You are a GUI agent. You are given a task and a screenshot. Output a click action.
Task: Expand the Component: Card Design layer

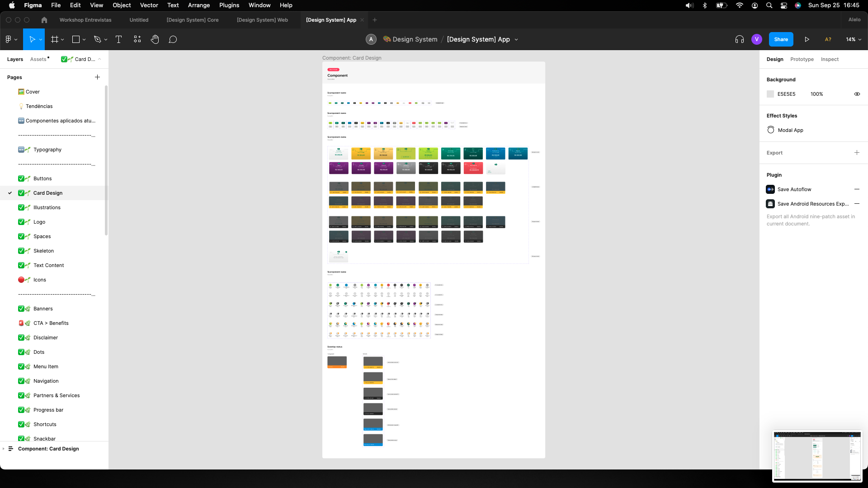click(4, 449)
